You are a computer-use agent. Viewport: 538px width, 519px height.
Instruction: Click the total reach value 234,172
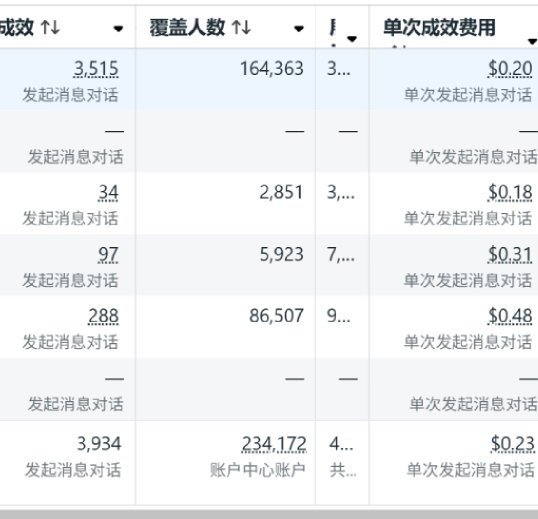pyautogui.click(x=274, y=444)
